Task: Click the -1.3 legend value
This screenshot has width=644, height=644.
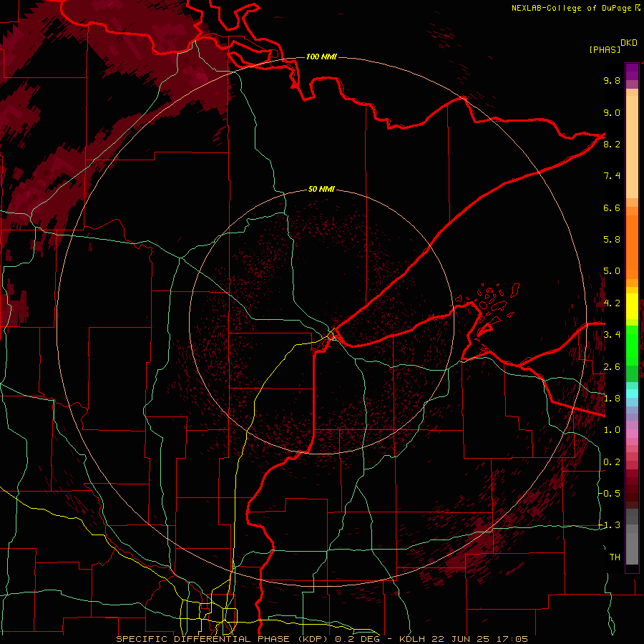Action: coord(610,525)
